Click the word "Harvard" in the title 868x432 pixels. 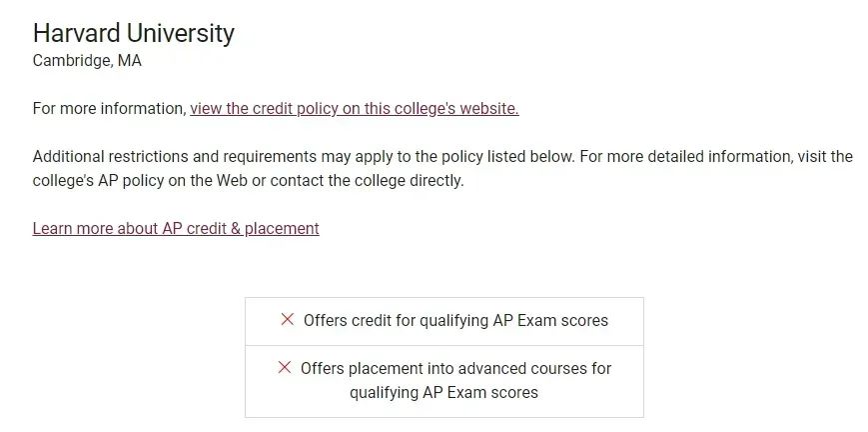pos(77,33)
